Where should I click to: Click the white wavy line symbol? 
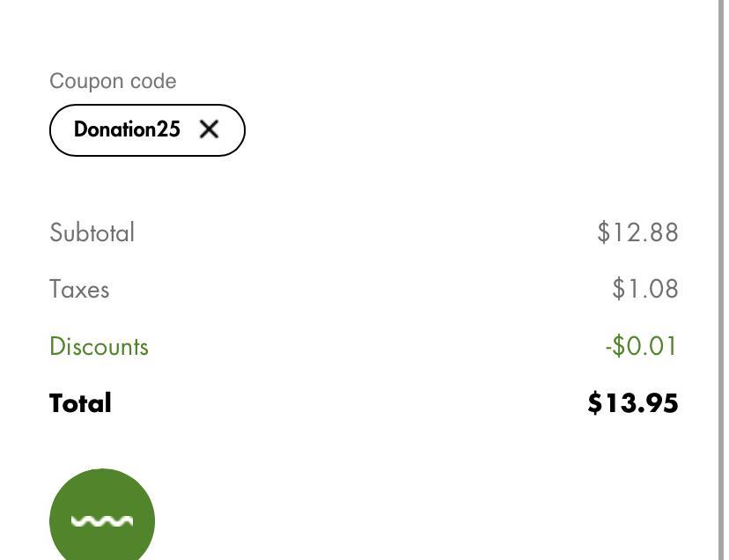[x=102, y=521]
